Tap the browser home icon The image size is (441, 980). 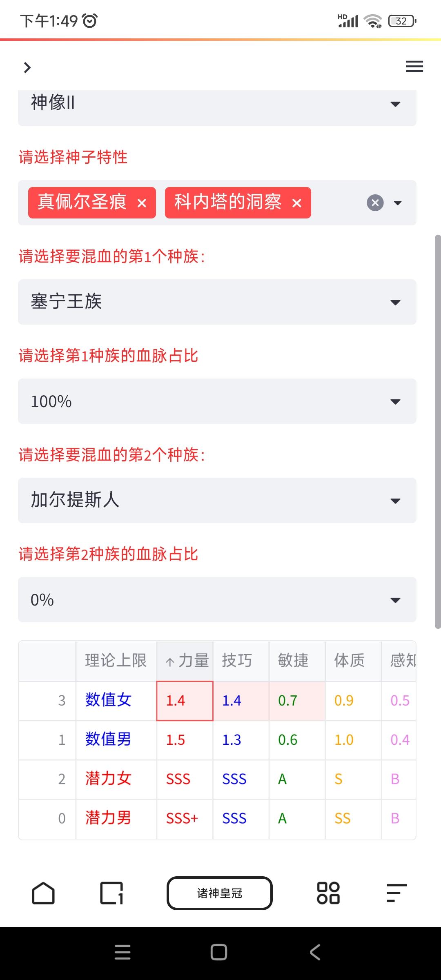[43, 893]
